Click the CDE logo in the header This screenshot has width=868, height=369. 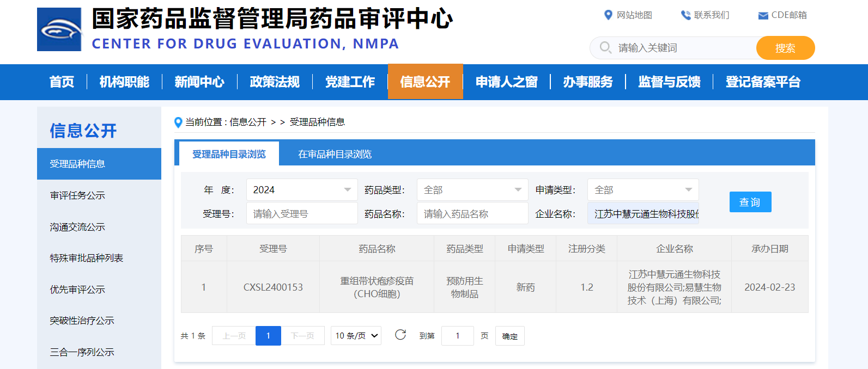pyautogui.click(x=59, y=29)
